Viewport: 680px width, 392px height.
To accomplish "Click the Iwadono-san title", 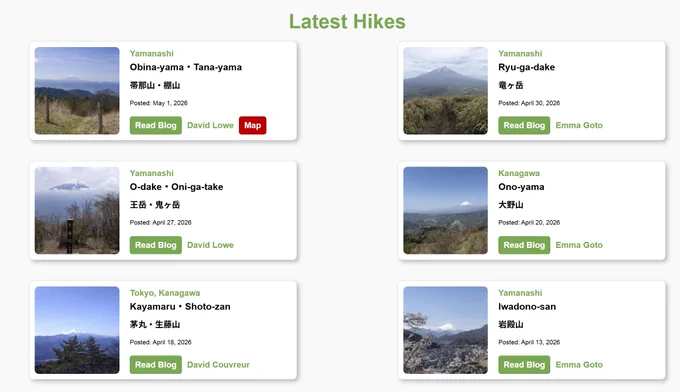I will tap(527, 307).
